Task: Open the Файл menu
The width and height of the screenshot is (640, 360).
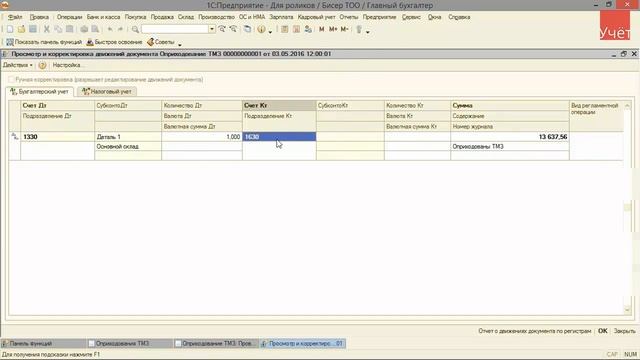Action: (x=15, y=17)
